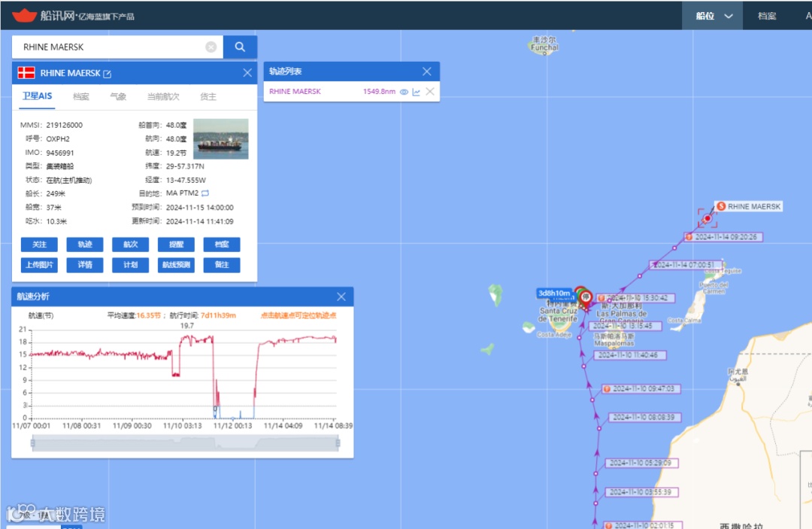
Task: Click the 关注 follow button
Action: click(39, 245)
